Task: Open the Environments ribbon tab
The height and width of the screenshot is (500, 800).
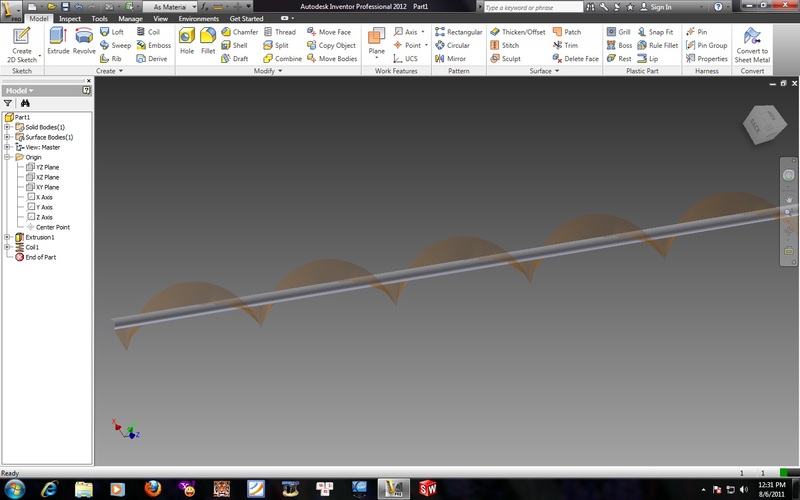Action: (198, 18)
